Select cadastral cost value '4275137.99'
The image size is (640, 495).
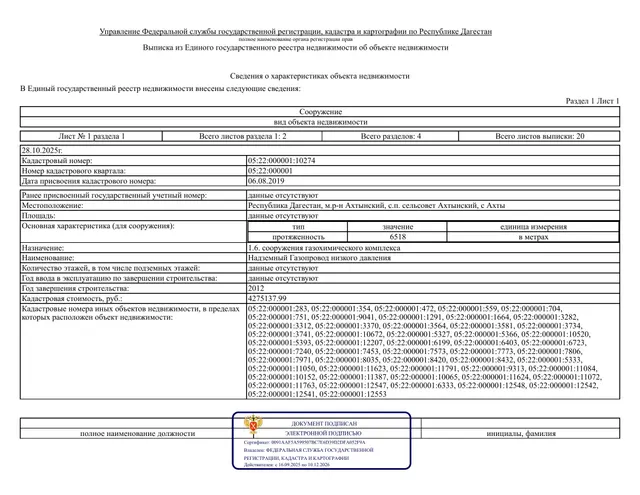click(267, 299)
